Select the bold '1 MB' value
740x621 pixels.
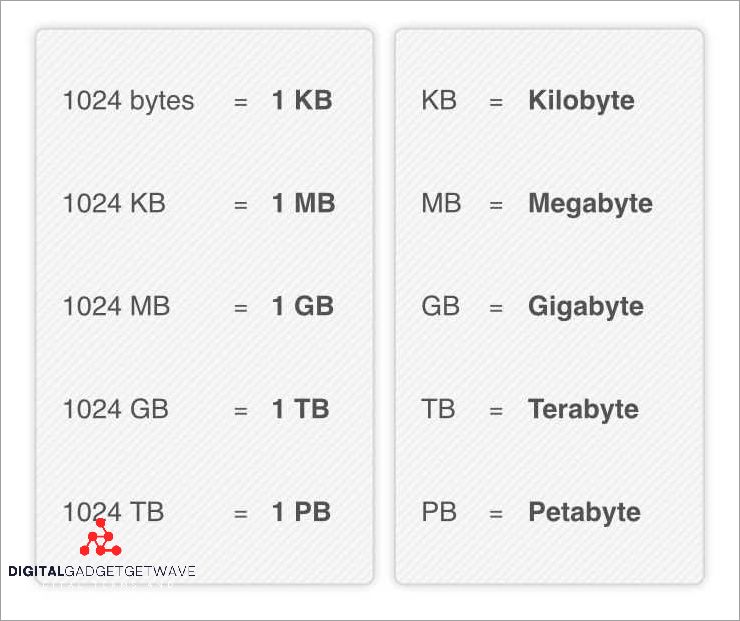(303, 204)
